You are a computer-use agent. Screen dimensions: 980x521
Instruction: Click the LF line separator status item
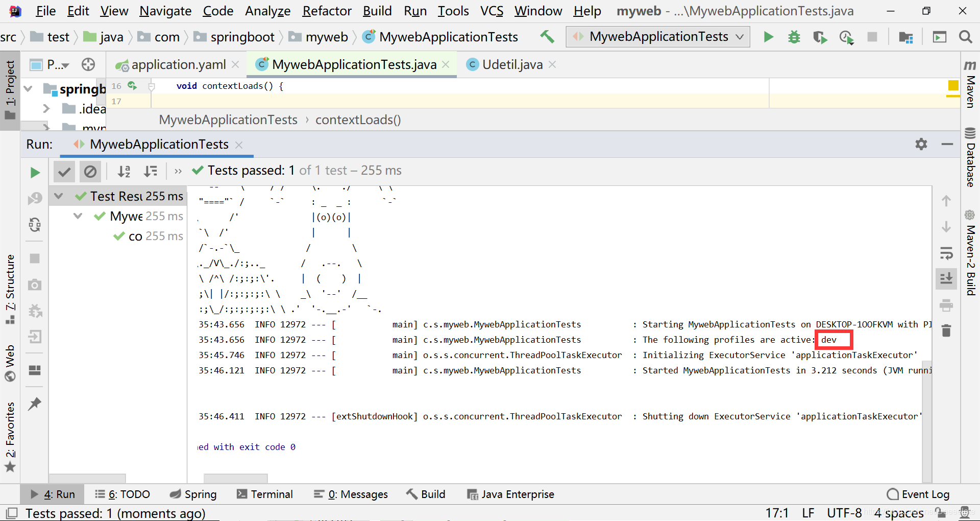click(x=808, y=513)
